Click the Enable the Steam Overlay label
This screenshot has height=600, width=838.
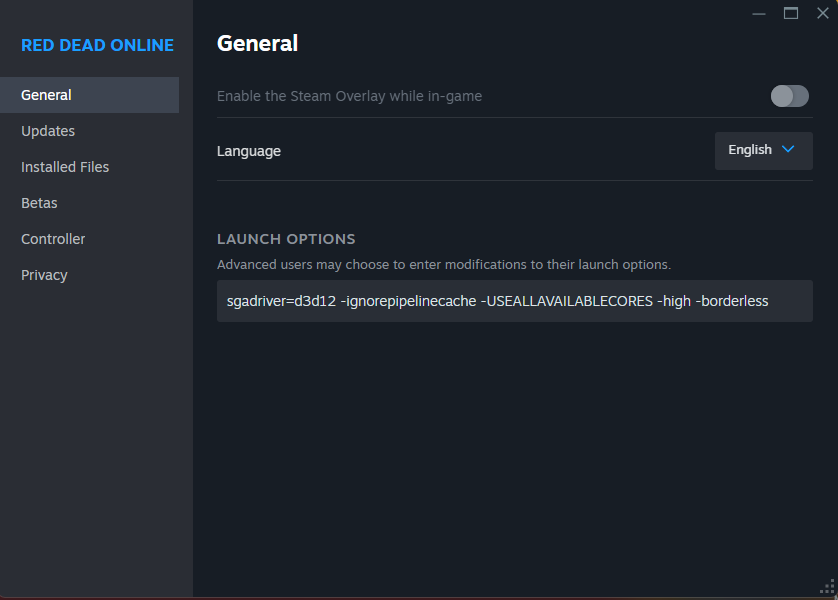349,96
